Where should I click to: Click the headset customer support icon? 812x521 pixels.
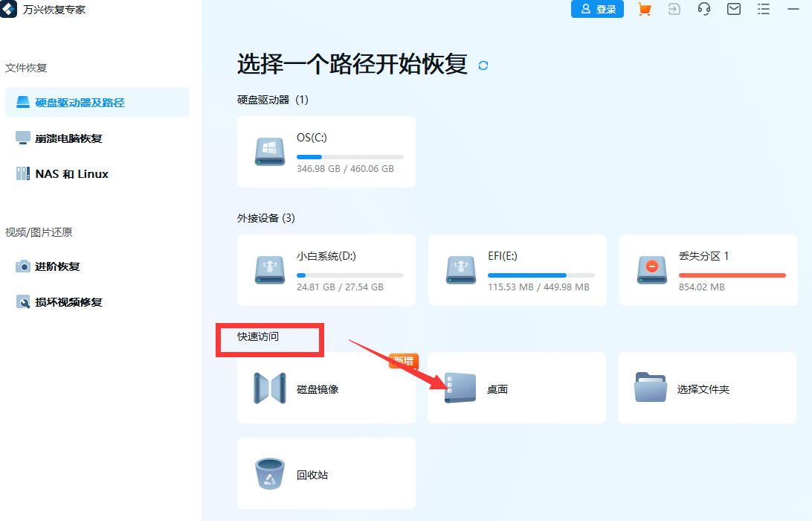click(703, 9)
